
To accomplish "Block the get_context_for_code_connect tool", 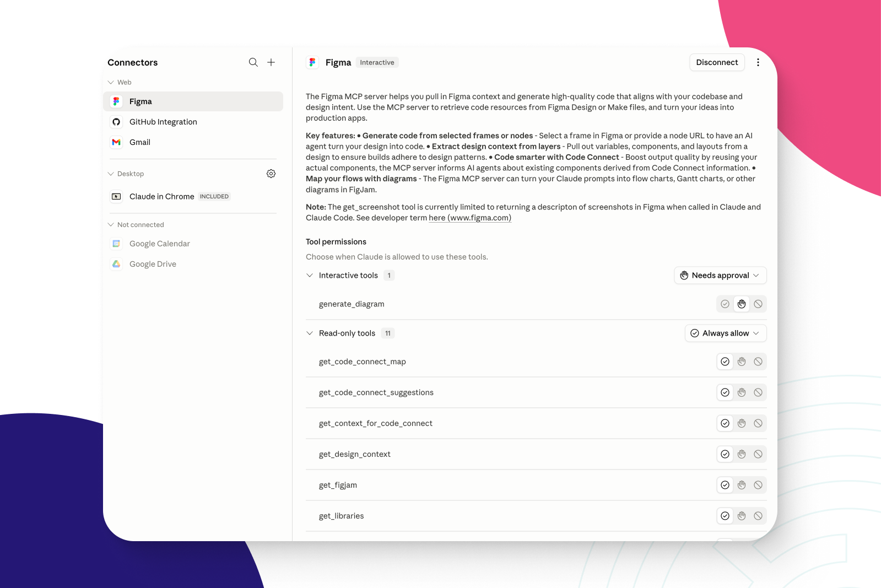I will click(758, 423).
